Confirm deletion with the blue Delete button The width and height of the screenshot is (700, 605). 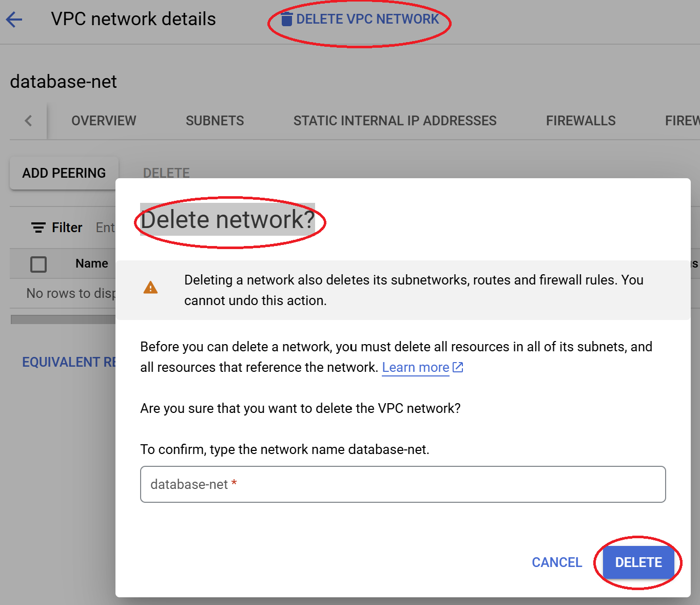click(638, 562)
